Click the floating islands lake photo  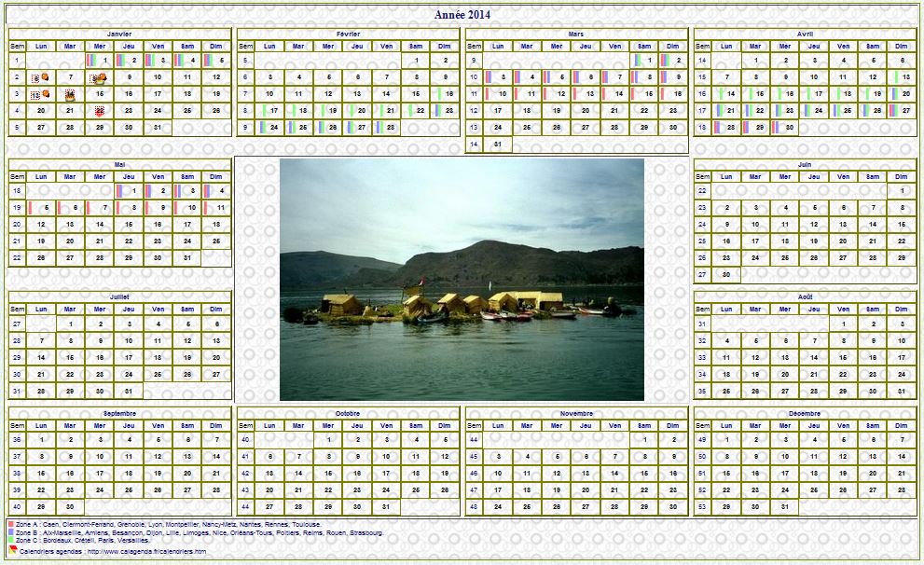(462, 279)
